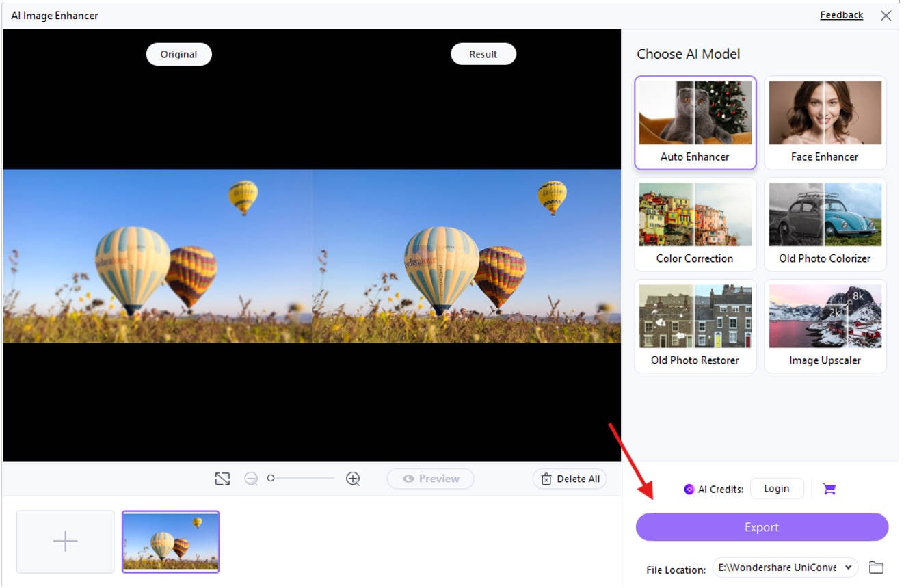Click the zoom slider handle
Viewport: 904px width, 588px height.
pyautogui.click(x=271, y=478)
